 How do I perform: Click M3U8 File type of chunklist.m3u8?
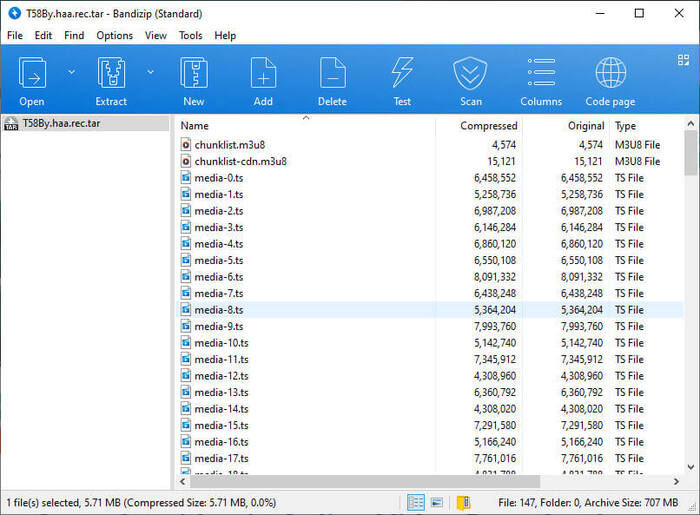[x=637, y=145]
